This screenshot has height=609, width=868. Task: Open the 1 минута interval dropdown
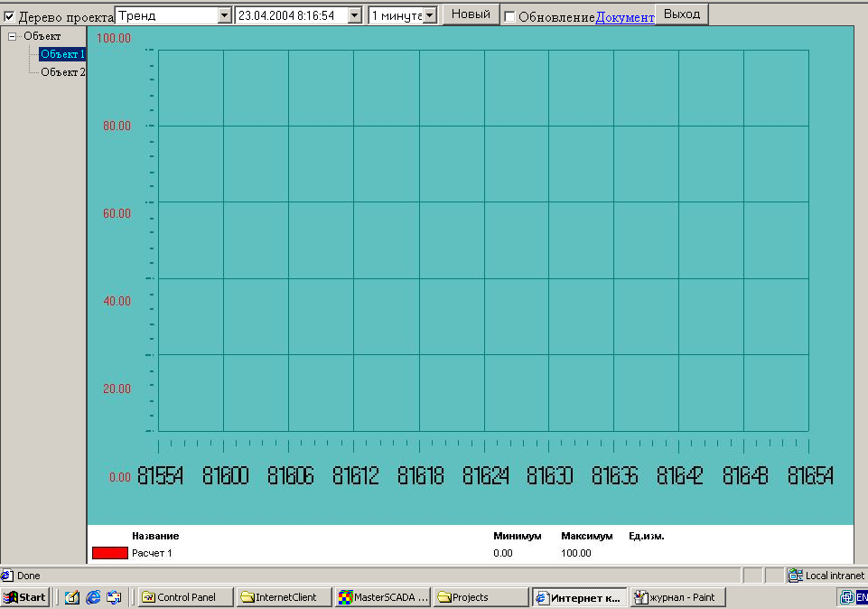[430, 15]
